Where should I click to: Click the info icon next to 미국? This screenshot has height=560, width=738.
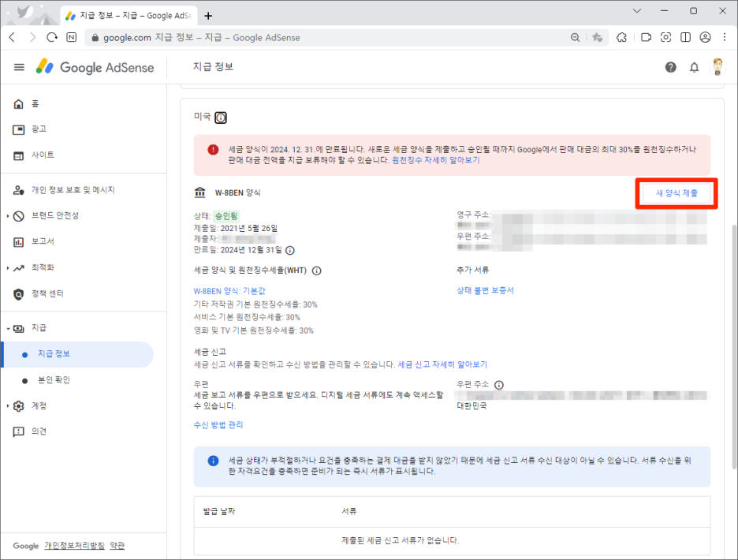(x=221, y=118)
